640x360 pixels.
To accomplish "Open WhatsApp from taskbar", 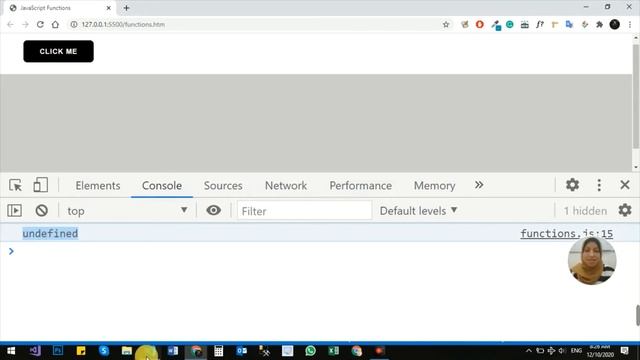I will [x=310, y=351].
